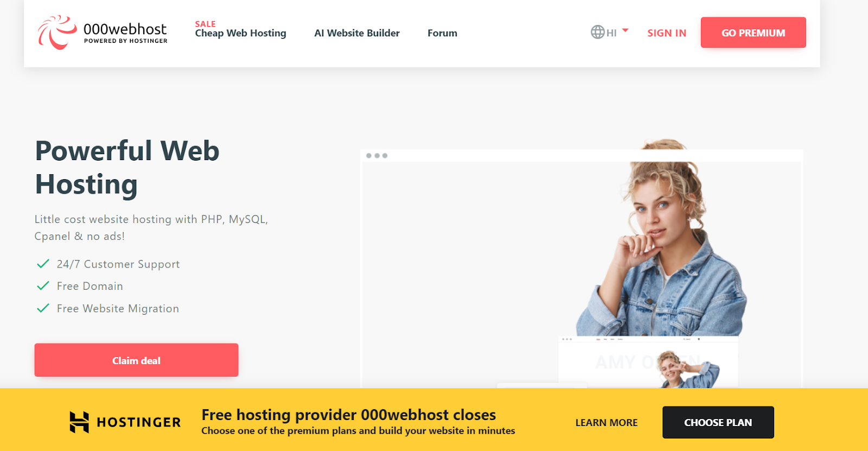
Task: Click the checkmark beside Free Website Migration
Action: (43, 308)
